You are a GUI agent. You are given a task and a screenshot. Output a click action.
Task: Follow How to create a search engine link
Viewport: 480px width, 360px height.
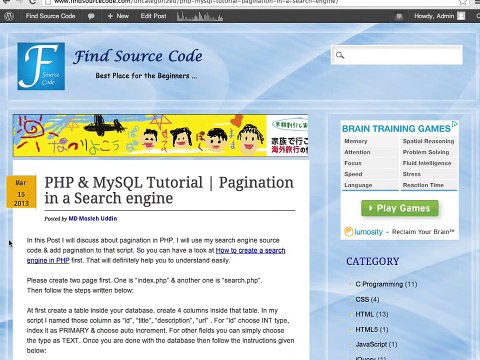coord(250,250)
